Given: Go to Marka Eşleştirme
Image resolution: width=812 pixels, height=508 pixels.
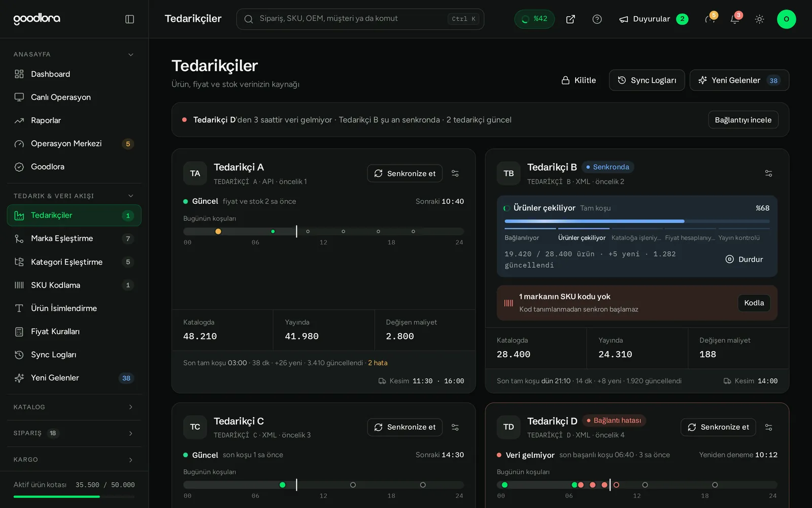Looking at the screenshot, I should [74, 239].
